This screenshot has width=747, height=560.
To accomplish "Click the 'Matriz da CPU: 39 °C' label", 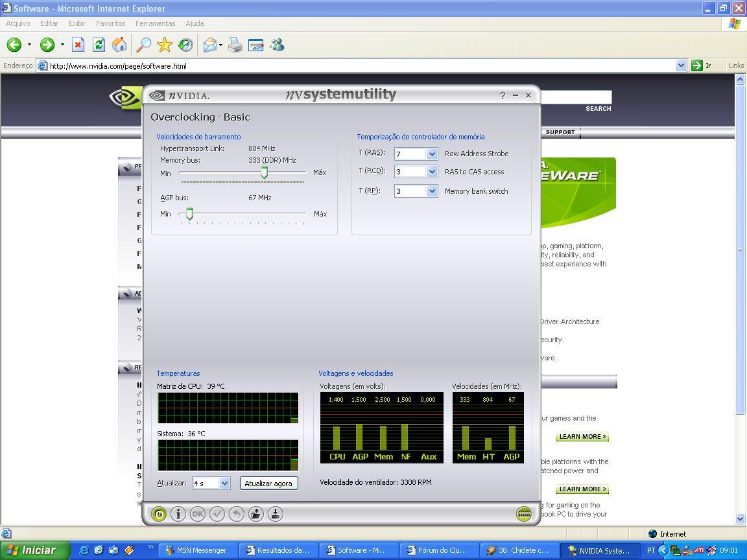I will [x=191, y=386].
